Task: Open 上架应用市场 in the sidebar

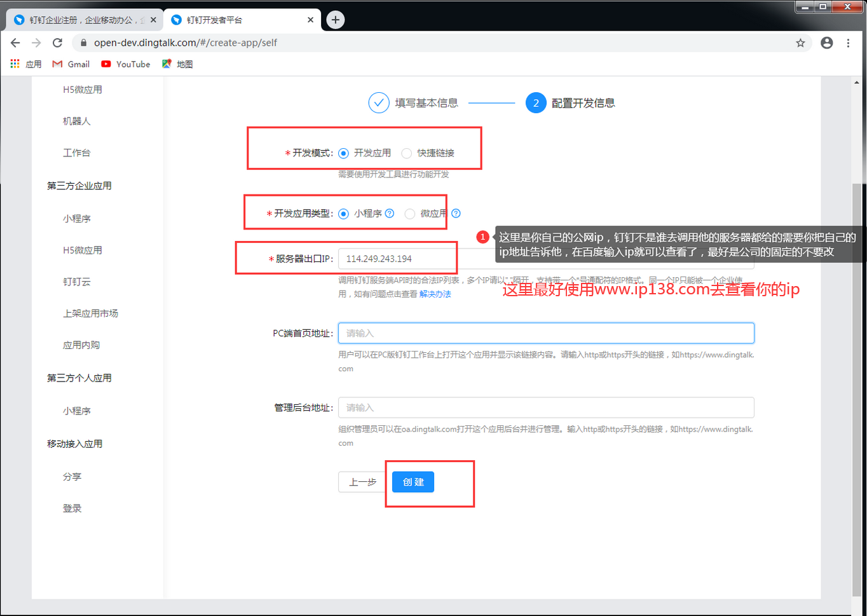Action: pos(90,313)
